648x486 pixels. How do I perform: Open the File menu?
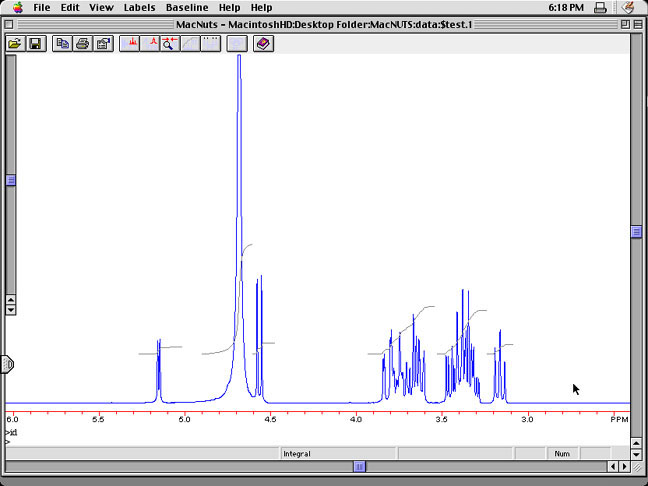[x=41, y=7]
